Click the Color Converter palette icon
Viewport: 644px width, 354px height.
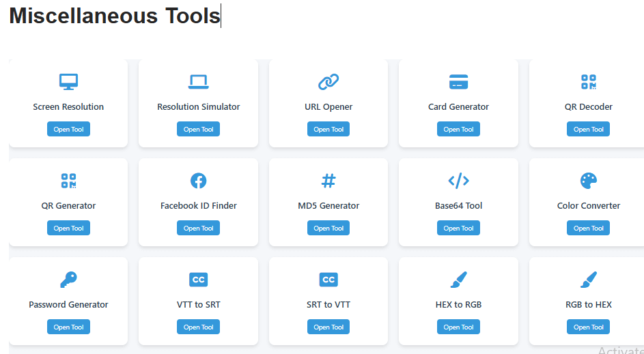[x=588, y=181]
